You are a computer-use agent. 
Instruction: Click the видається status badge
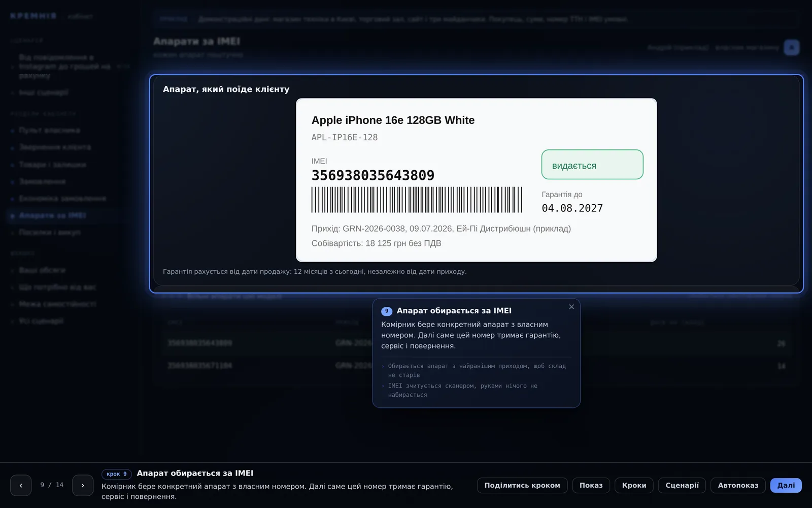click(x=592, y=165)
